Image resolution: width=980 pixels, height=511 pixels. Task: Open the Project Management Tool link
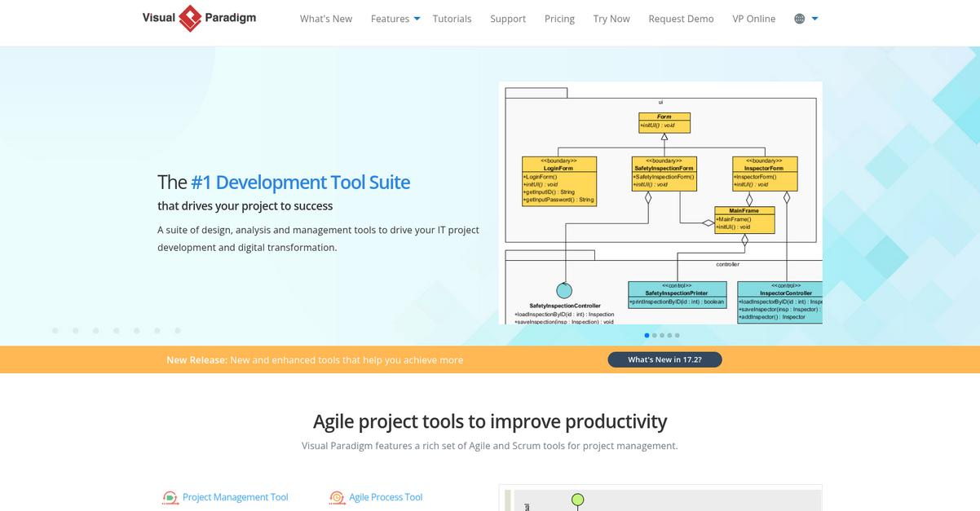[x=235, y=497]
